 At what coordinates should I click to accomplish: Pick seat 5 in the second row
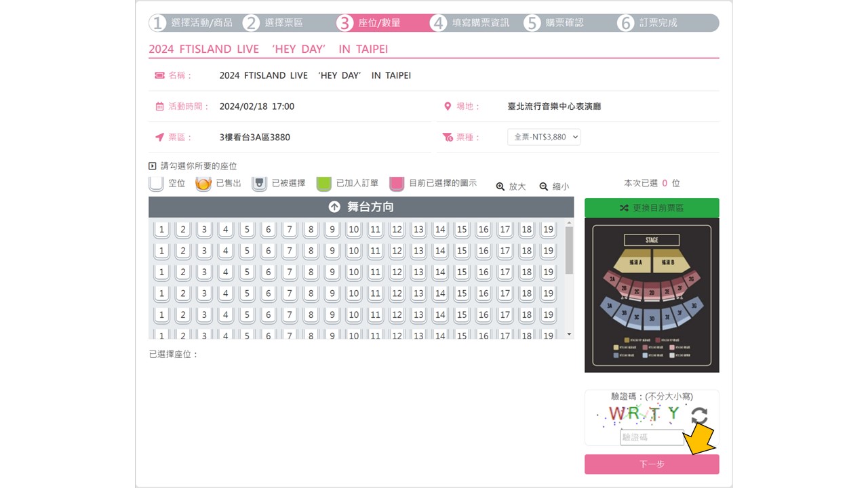coord(247,251)
